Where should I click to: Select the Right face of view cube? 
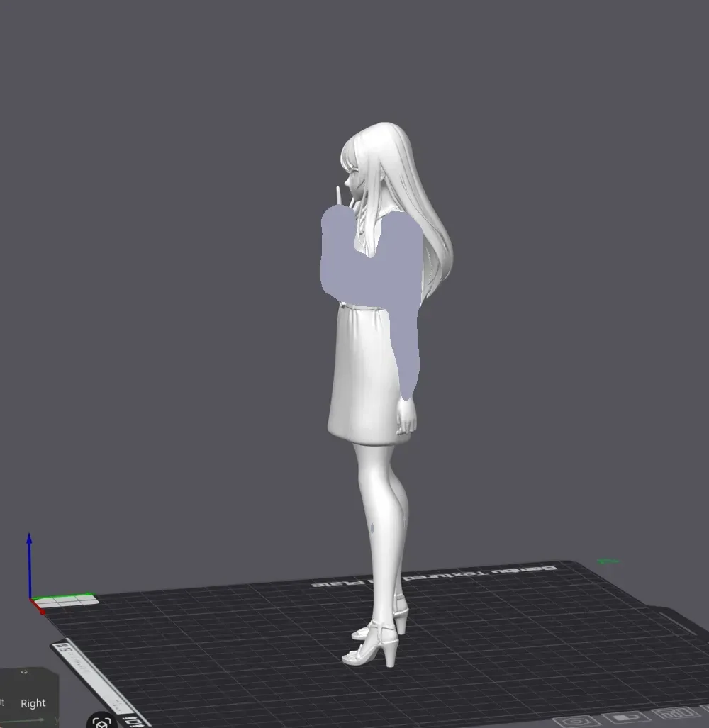tap(33, 703)
